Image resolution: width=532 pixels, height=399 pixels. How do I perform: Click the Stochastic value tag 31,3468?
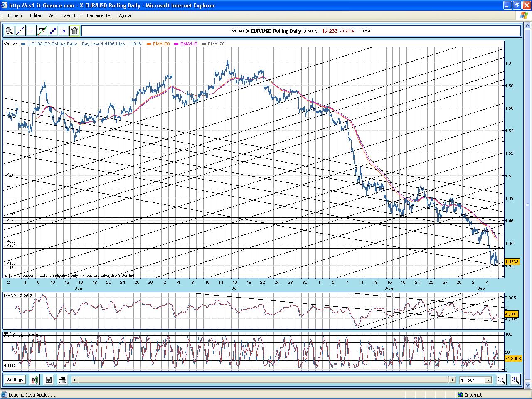[512, 358]
